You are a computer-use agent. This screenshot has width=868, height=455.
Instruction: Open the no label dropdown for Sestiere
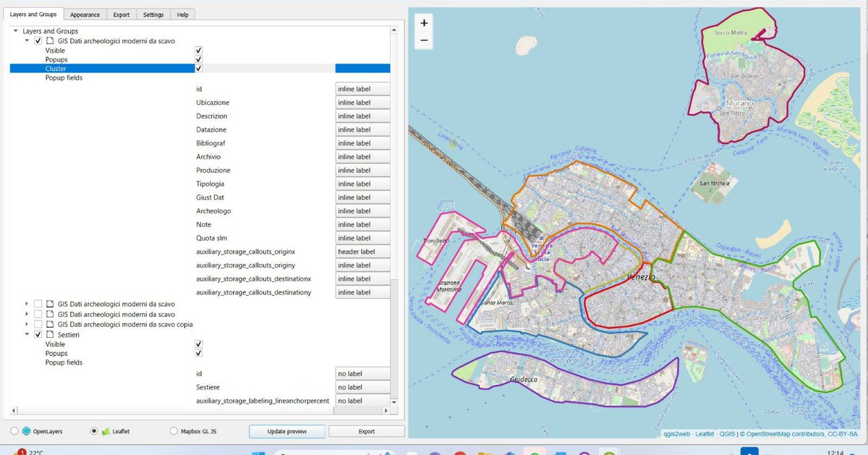point(362,386)
